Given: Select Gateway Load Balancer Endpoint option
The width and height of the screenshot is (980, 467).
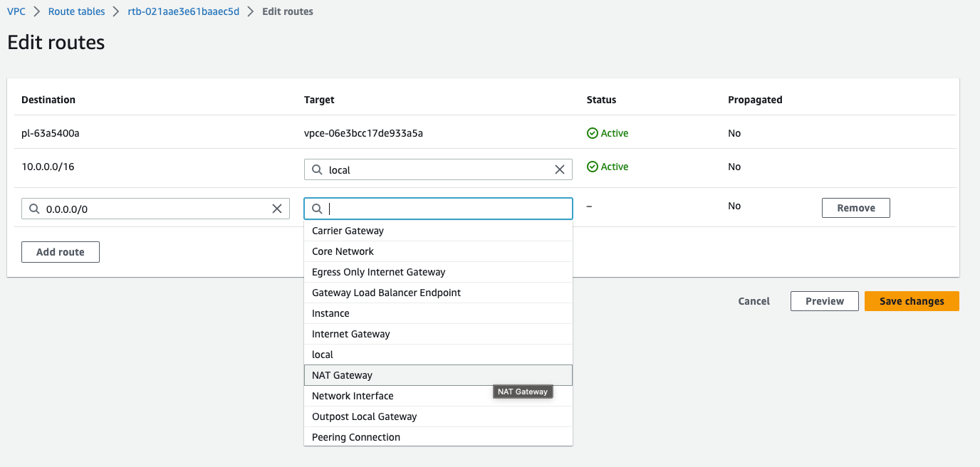Looking at the screenshot, I should click(x=386, y=293).
